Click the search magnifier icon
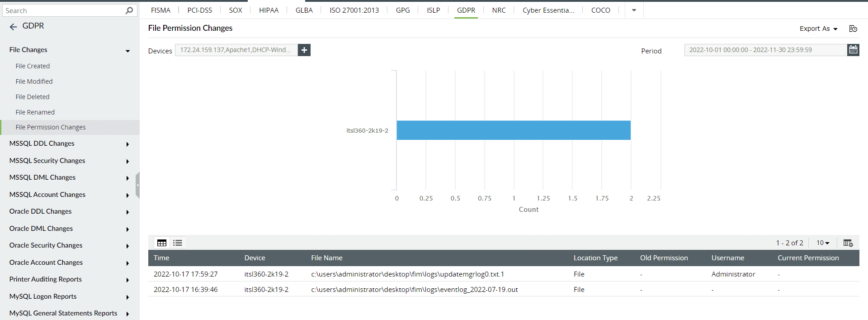Screen dimensions: 868x320 click(x=129, y=10)
